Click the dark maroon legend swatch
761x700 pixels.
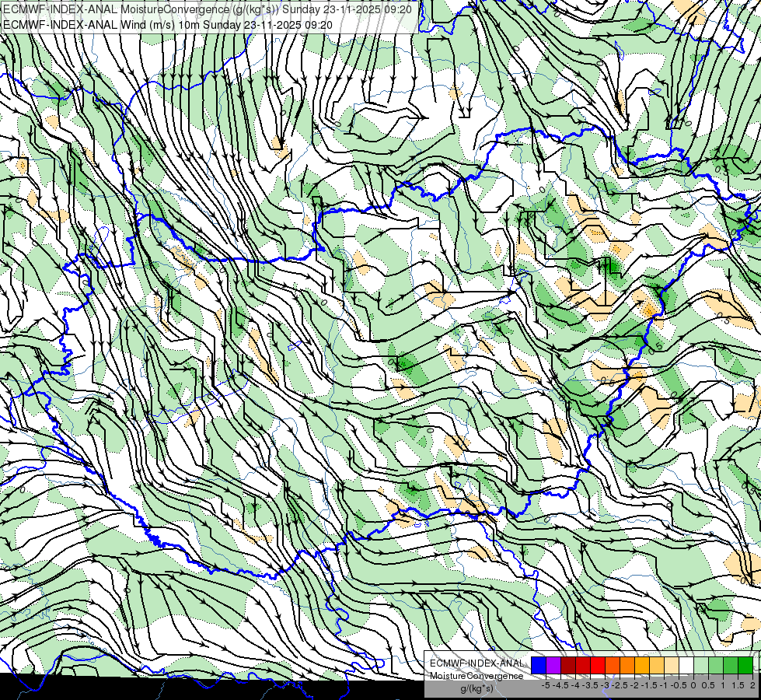tap(568, 666)
